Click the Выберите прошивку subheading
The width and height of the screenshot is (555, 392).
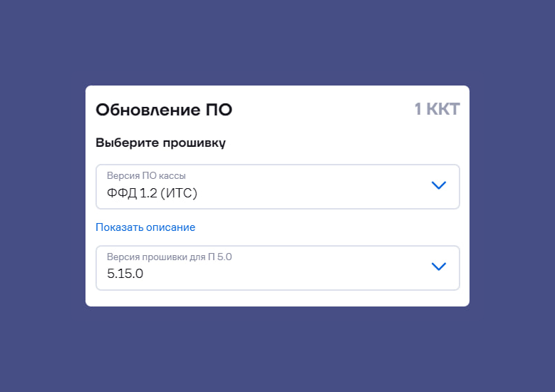coord(160,143)
